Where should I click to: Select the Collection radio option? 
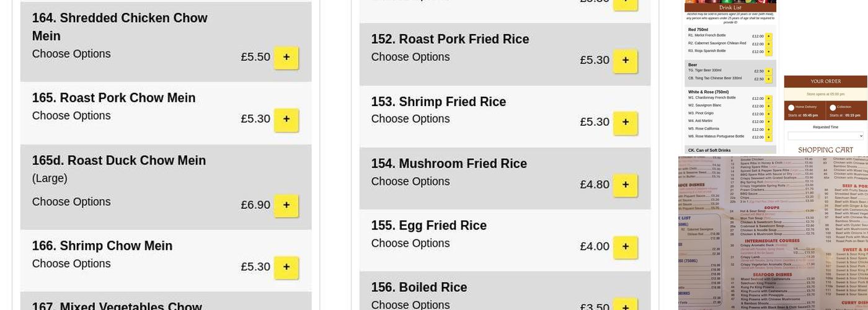tap(833, 107)
